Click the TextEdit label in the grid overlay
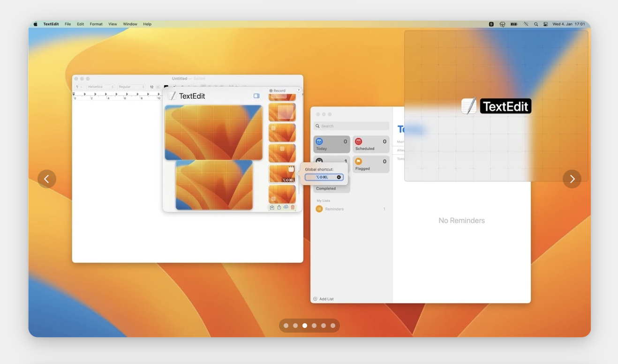The image size is (618, 364). tap(505, 106)
